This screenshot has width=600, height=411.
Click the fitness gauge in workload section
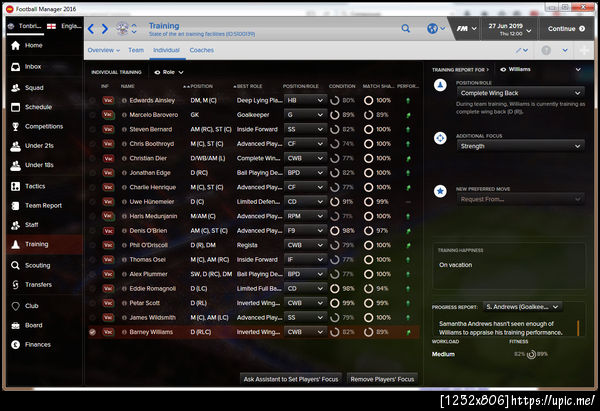531,354
